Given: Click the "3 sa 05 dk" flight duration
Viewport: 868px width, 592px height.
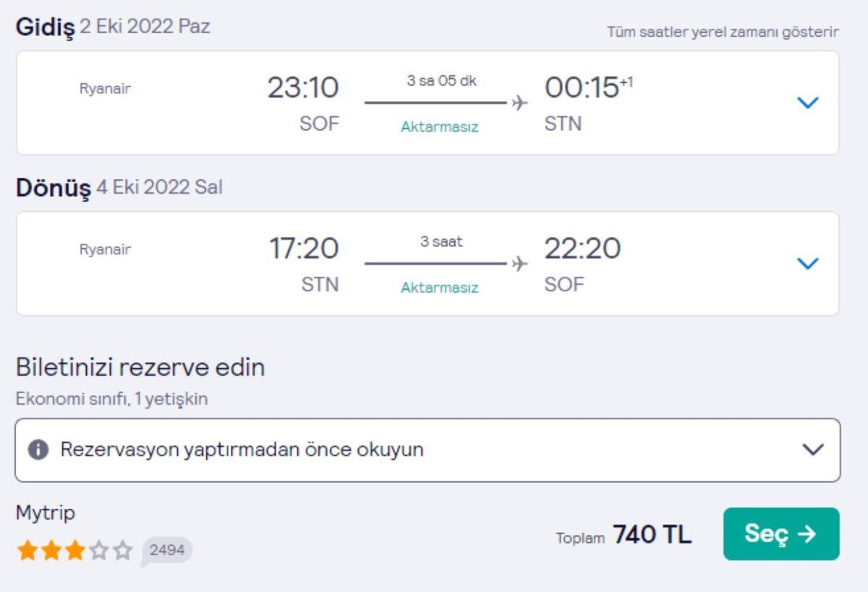Looking at the screenshot, I should 441,81.
